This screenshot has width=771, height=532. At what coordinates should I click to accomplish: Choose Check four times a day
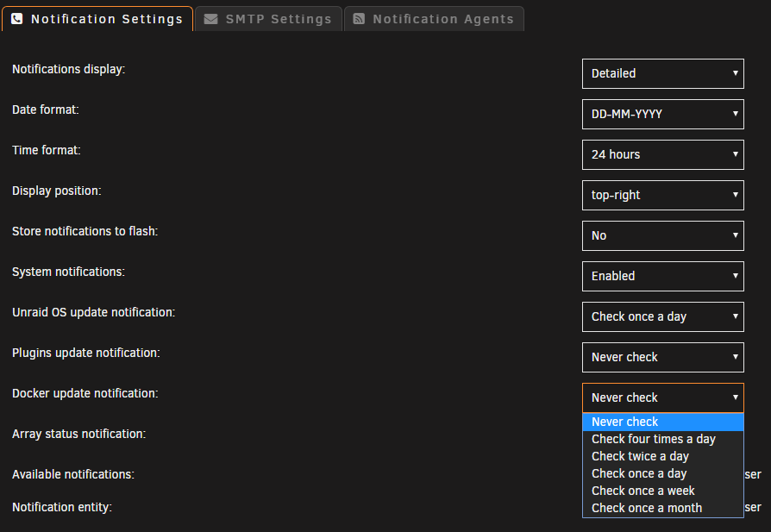(663, 439)
